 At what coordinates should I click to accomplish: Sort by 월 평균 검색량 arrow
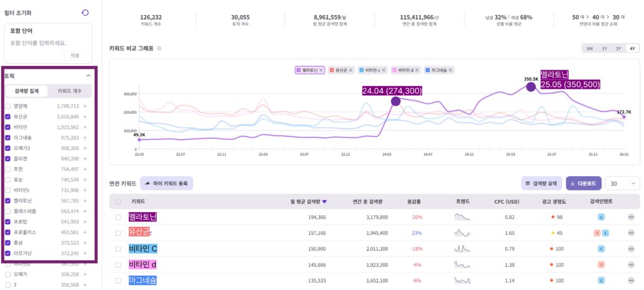click(325, 202)
